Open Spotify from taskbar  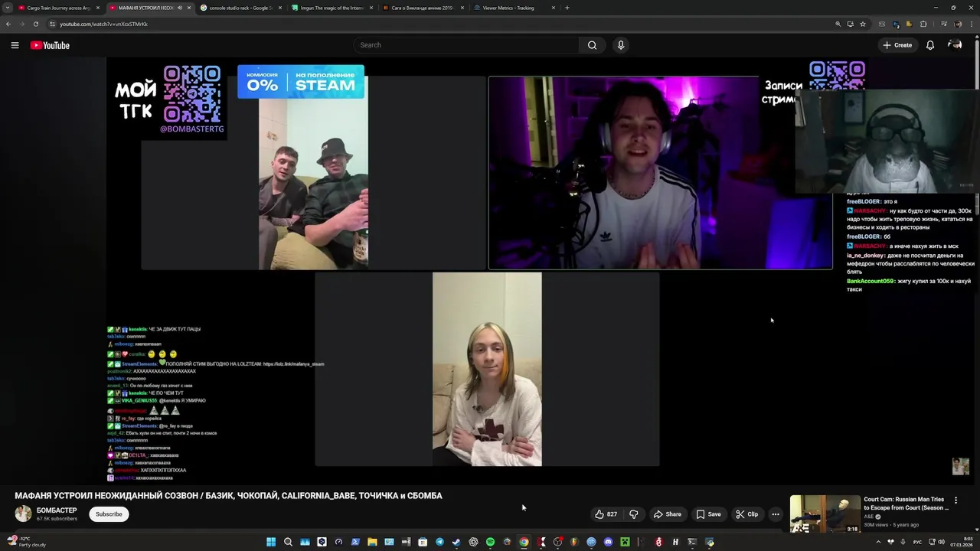point(490,542)
